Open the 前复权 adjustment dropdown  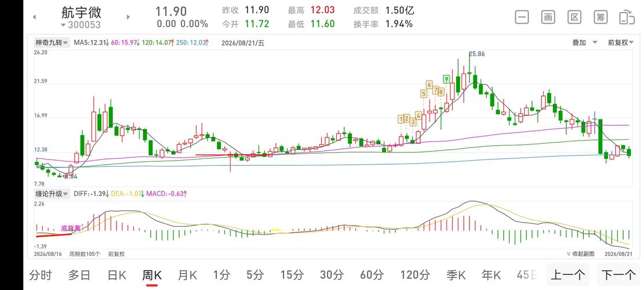point(620,43)
